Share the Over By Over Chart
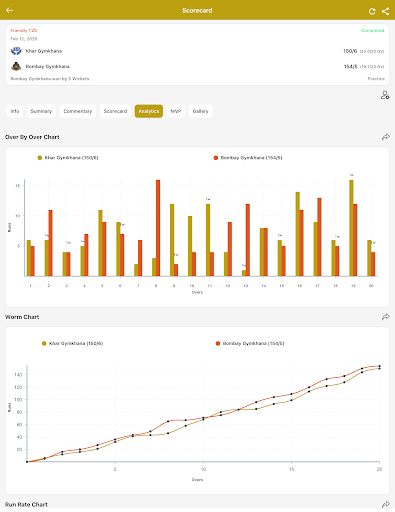Image resolution: width=395 pixels, height=512 pixels. pyautogui.click(x=386, y=137)
